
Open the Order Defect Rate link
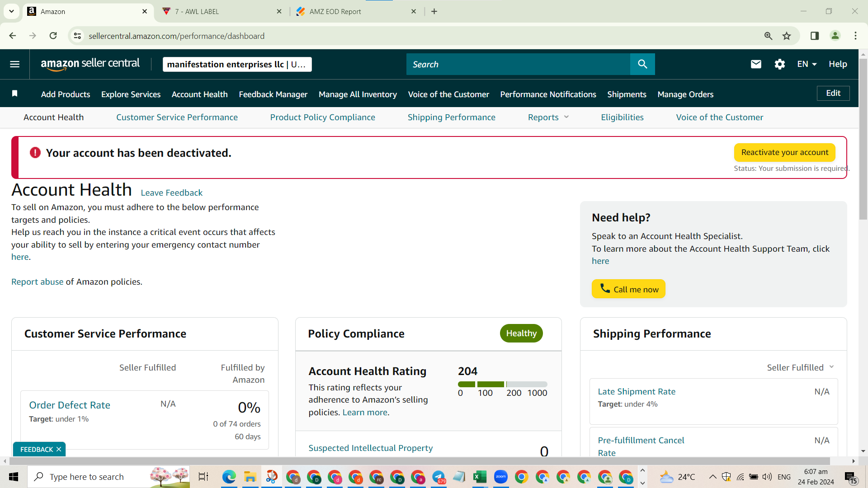tap(70, 405)
